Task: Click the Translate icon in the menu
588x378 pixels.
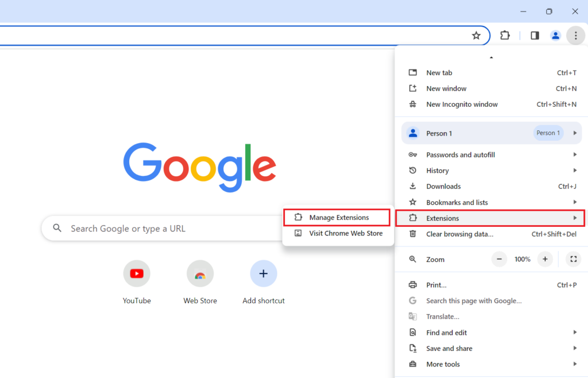Action: coord(412,317)
